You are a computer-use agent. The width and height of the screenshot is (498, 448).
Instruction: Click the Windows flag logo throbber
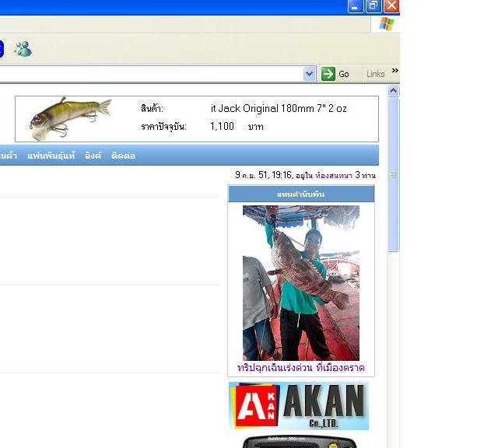(387, 24)
